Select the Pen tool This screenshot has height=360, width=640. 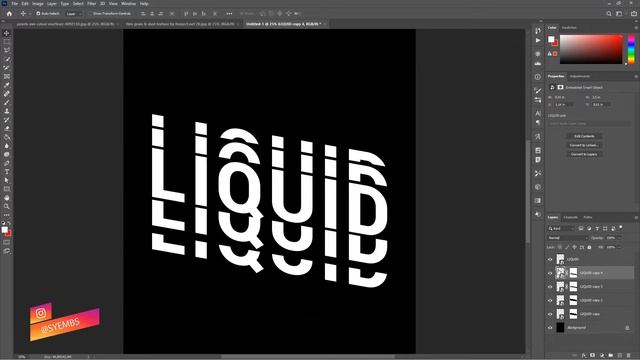point(7,163)
